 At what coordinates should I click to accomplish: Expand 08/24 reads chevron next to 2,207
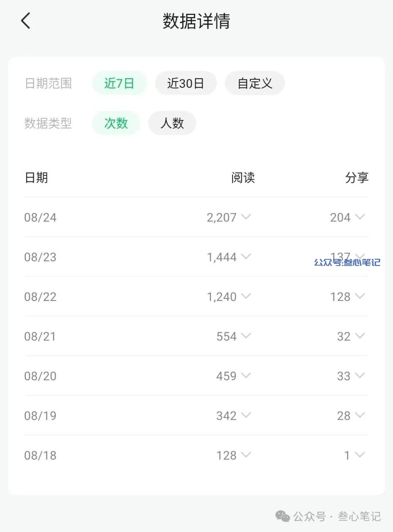246,217
